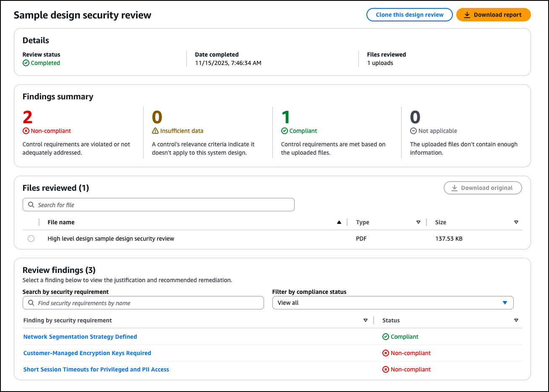Viewport: 549px width, 392px height.
Task: Click the Insufficient data warning icon
Action: coord(155,131)
